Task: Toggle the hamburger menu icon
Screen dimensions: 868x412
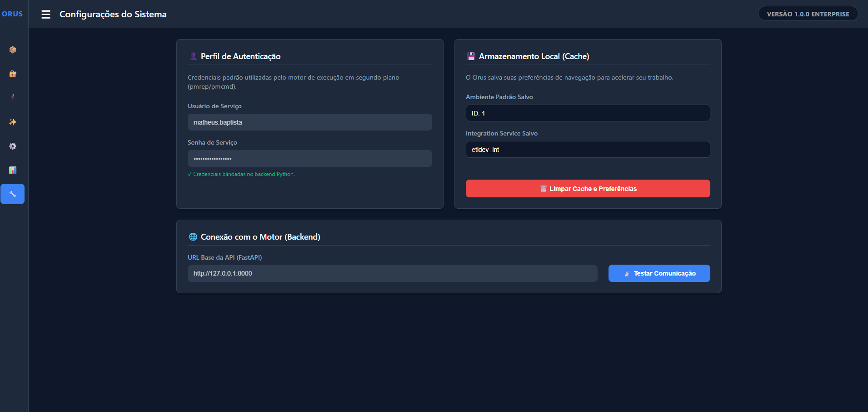Action: (46, 15)
